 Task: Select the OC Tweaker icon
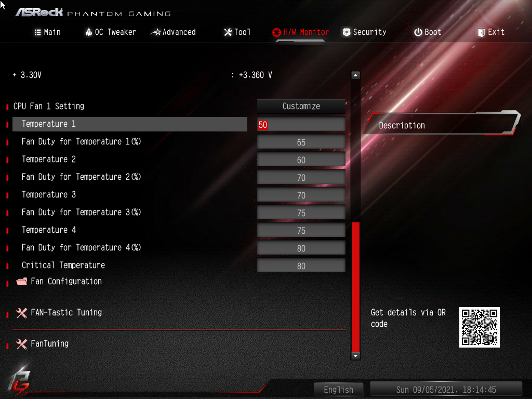(88, 32)
